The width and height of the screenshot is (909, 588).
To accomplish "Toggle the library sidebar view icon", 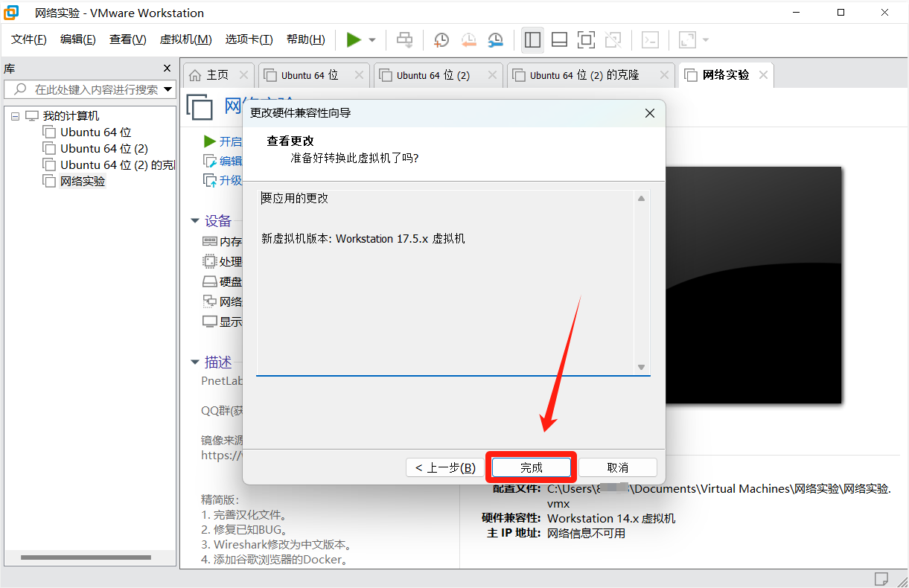I will pyautogui.click(x=532, y=40).
